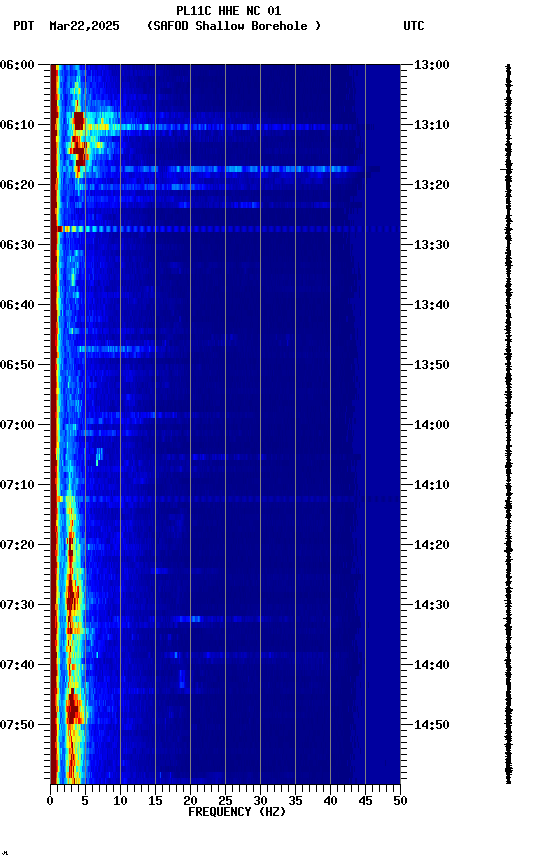Viewport: 552px width, 864px height.
Task: Click the 06:50 PDT time label
Action: (x=17, y=365)
